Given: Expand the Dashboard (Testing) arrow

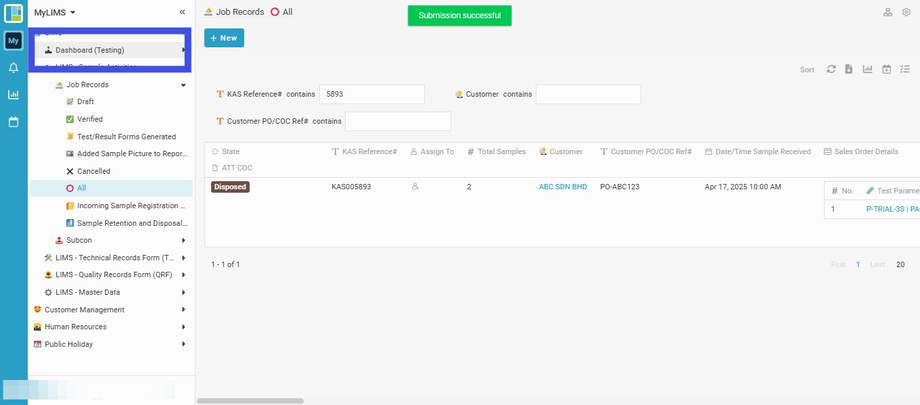Looking at the screenshot, I should point(184,50).
